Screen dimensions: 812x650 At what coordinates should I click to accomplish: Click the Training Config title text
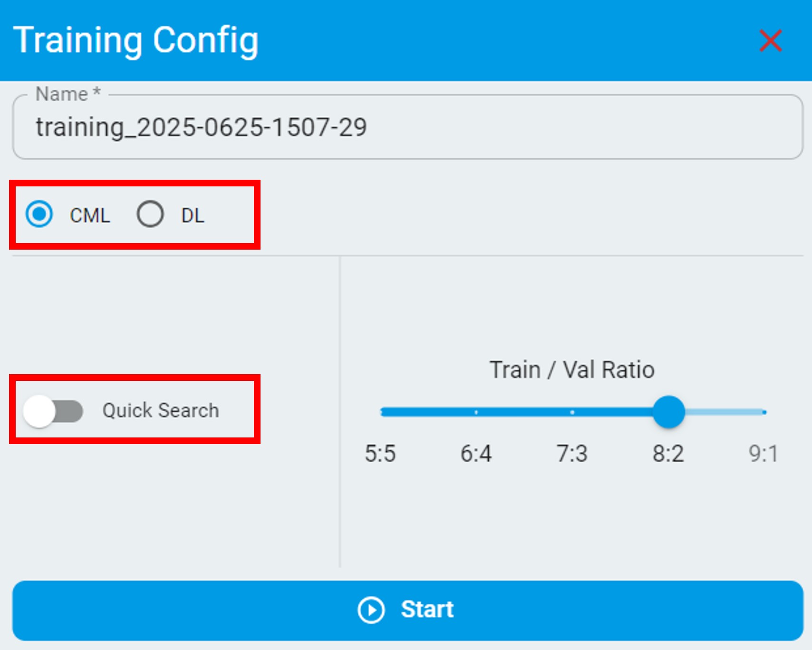[136, 41]
